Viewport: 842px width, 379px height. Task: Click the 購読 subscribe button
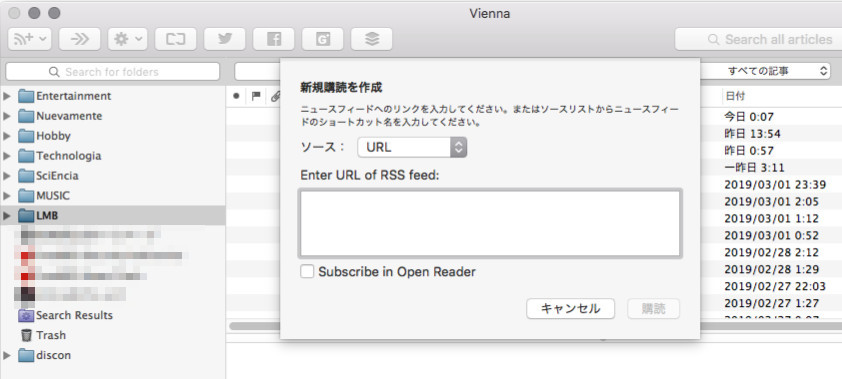pos(654,309)
